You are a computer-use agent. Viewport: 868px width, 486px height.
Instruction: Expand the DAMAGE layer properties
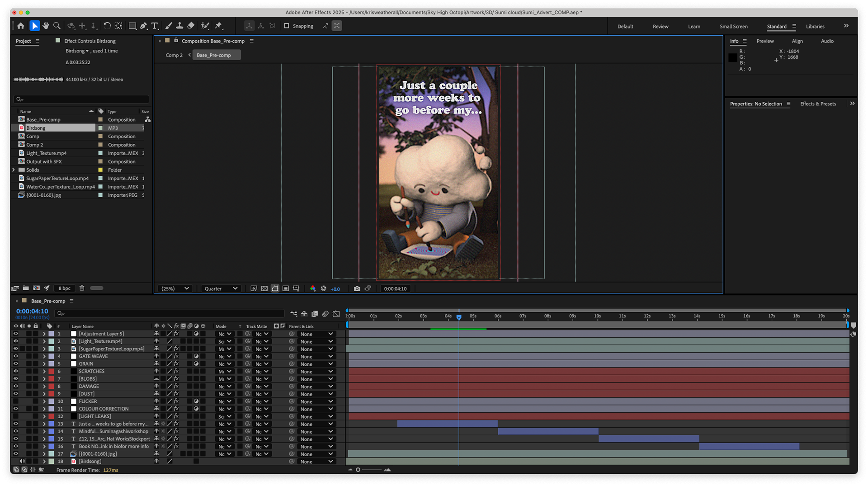(44, 387)
